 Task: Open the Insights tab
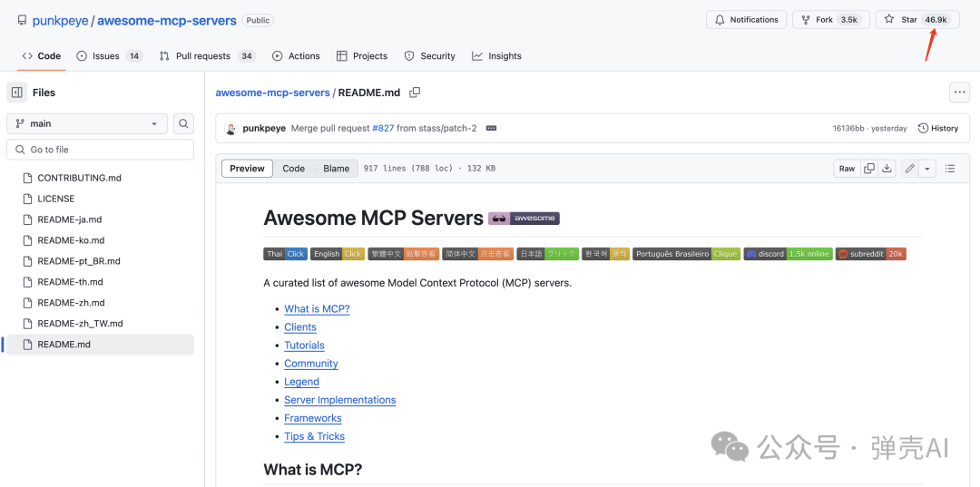point(496,56)
